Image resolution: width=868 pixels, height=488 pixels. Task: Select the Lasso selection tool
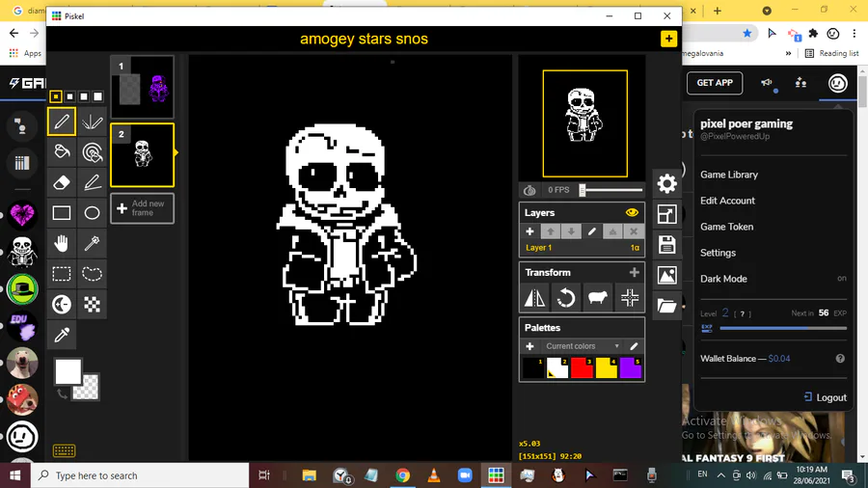(92, 274)
